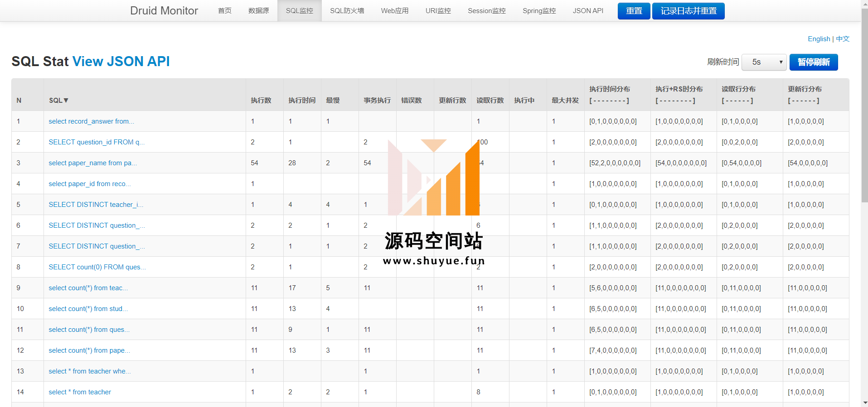Viewport: 868px width, 407px height.
Task: Go to the 首页 tab
Action: coord(225,10)
